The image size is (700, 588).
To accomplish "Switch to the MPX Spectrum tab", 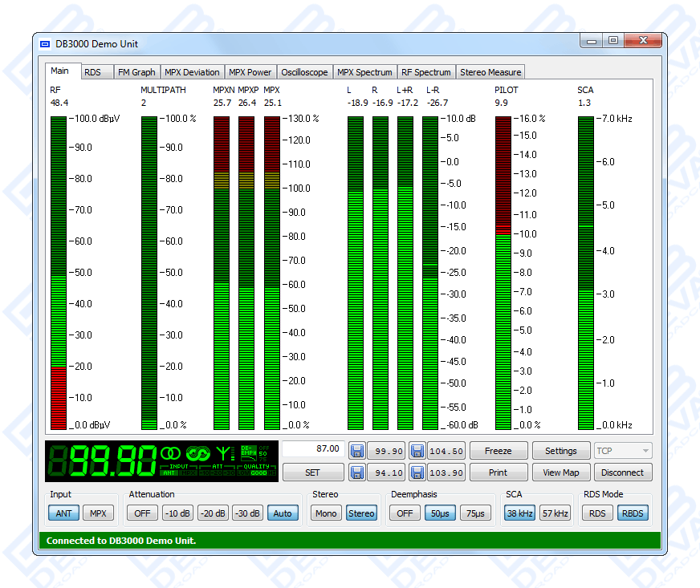I will 364,72.
